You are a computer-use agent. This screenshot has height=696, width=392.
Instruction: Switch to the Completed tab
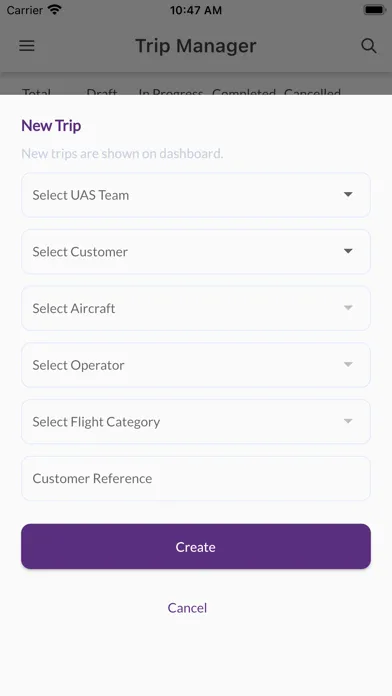tap(244, 92)
